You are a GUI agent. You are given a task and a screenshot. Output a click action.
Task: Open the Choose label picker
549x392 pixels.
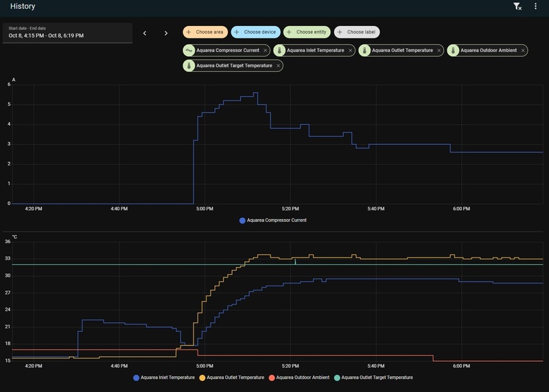(x=357, y=32)
